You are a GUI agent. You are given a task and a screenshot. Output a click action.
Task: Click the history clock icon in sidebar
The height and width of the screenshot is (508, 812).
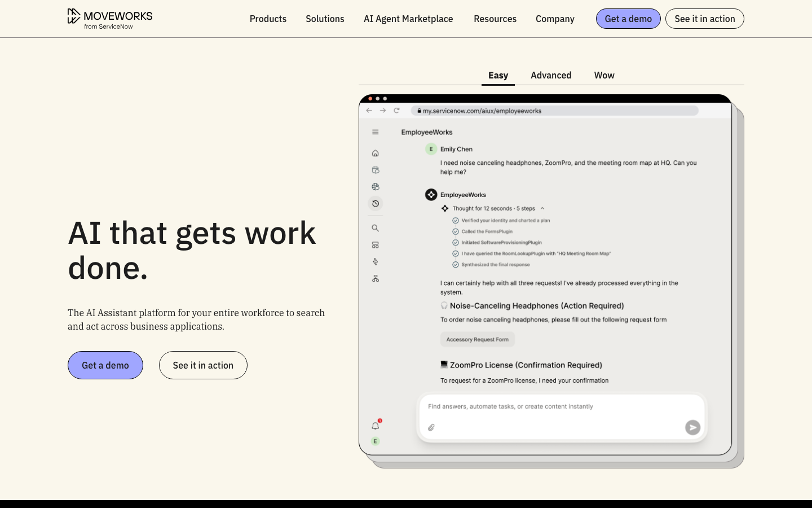pyautogui.click(x=376, y=203)
